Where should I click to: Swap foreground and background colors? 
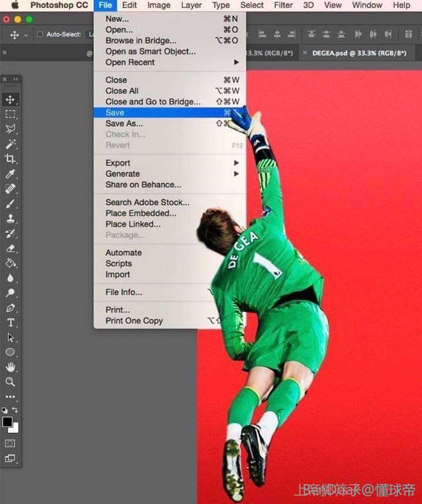pos(15,410)
